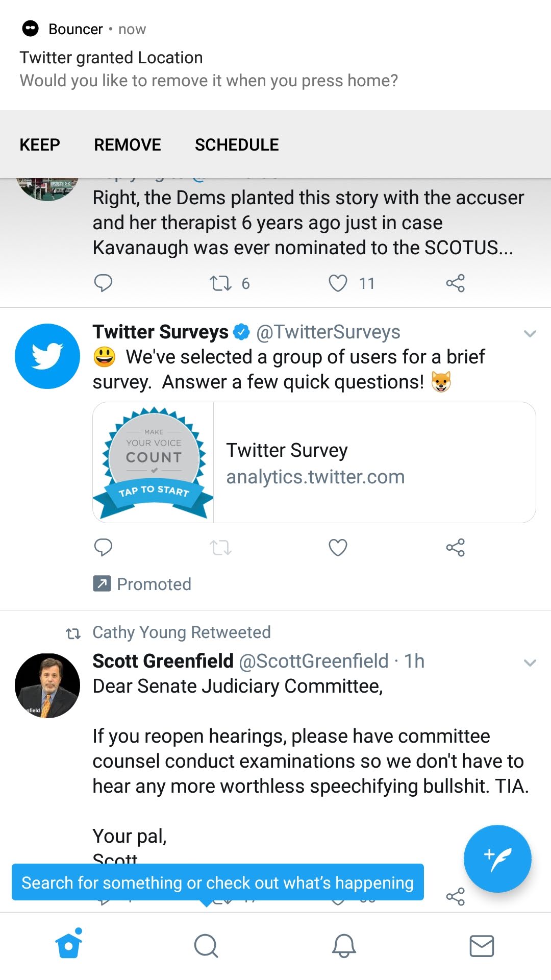551x980 pixels.
Task: Share the Twitter Surveys tweet
Action: tap(455, 548)
